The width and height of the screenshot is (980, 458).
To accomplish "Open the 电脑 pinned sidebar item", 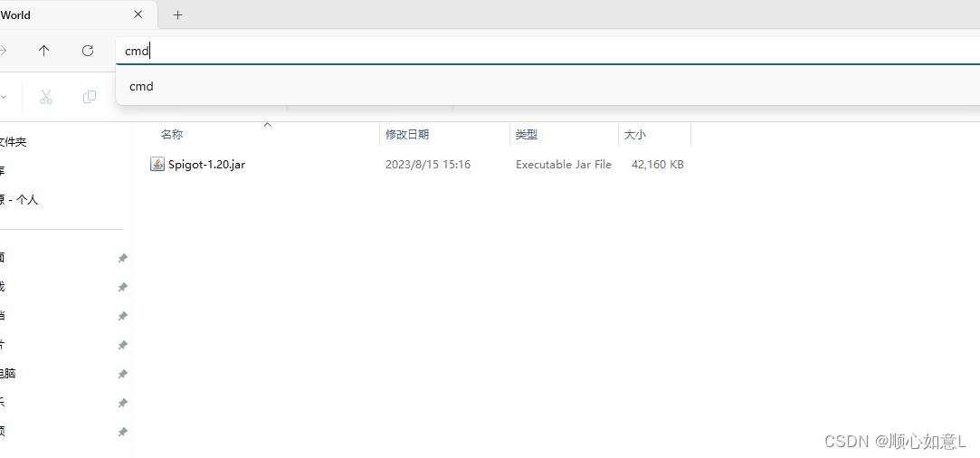I will (7, 374).
